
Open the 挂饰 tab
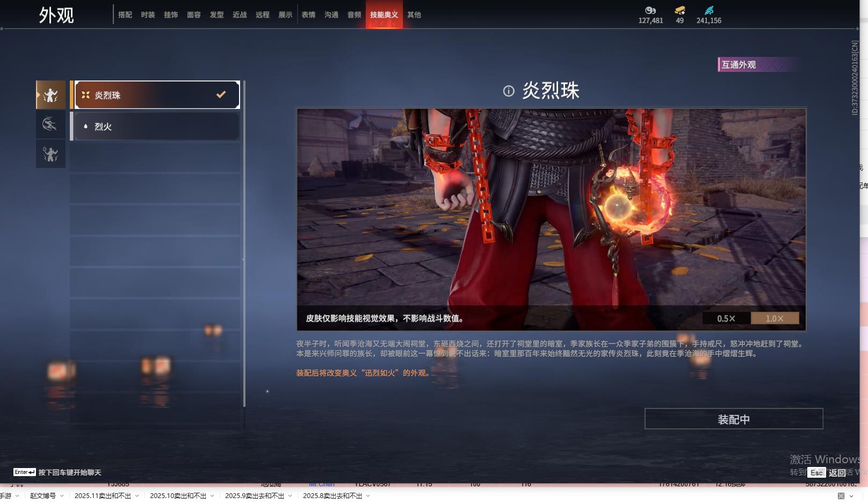[x=171, y=15]
